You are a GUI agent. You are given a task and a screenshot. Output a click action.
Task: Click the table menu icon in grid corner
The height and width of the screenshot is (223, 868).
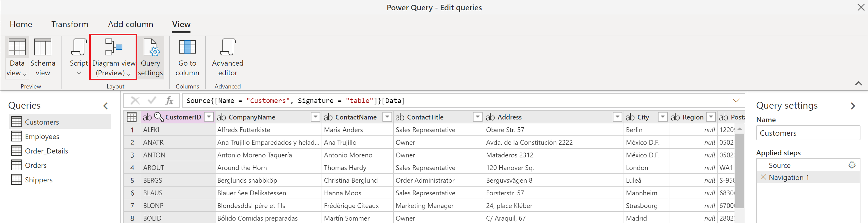pos(131,117)
